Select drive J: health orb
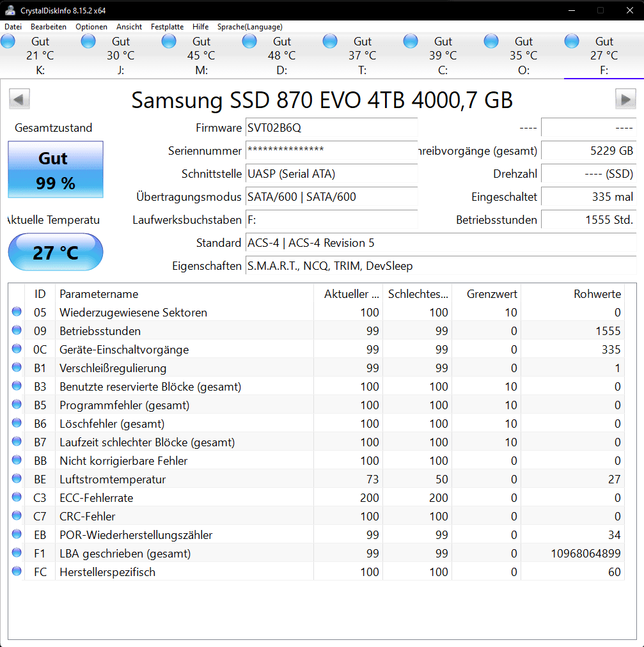 tap(88, 42)
